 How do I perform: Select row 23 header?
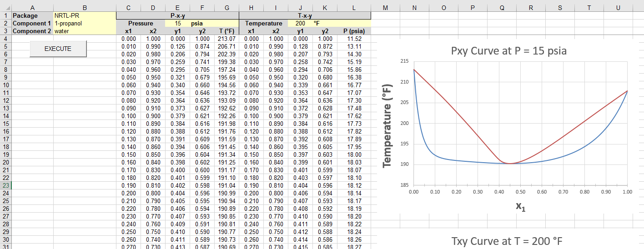tap(5, 185)
